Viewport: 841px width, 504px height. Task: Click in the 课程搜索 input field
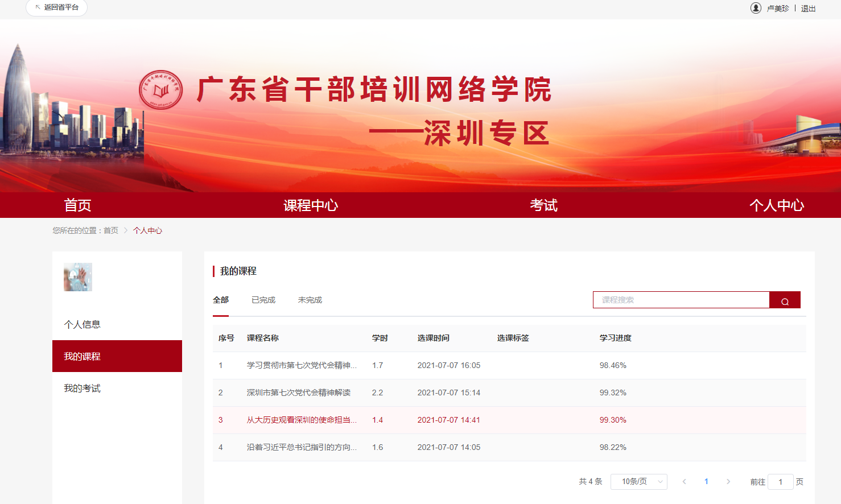click(x=681, y=300)
